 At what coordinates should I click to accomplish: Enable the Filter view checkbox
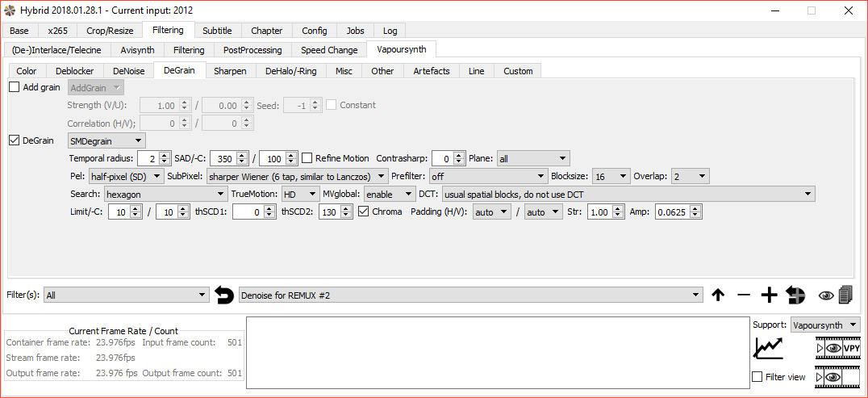coord(757,377)
